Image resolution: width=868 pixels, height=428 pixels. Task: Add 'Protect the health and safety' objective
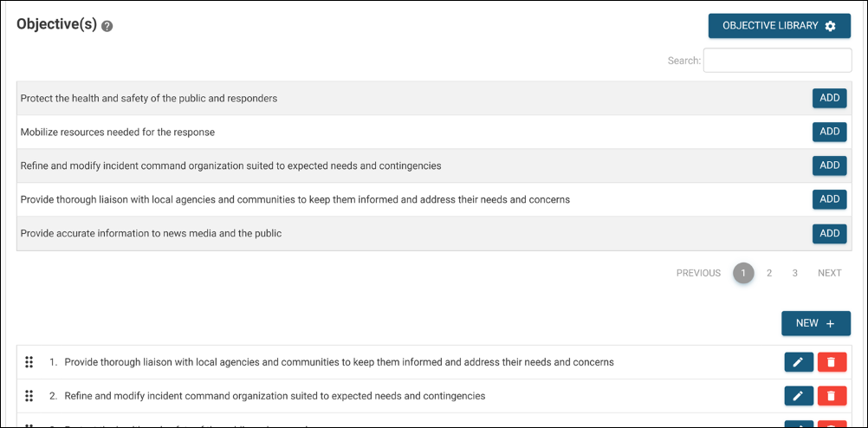click(829, 99)
